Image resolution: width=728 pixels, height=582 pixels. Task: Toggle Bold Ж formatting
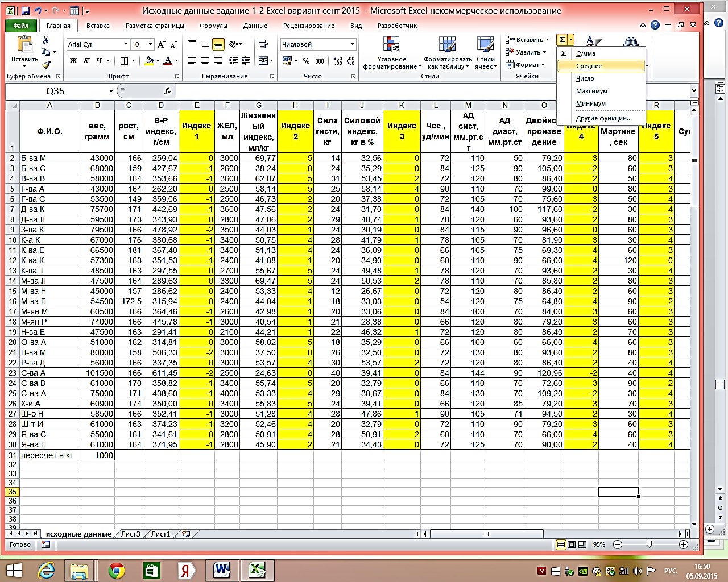73,61
